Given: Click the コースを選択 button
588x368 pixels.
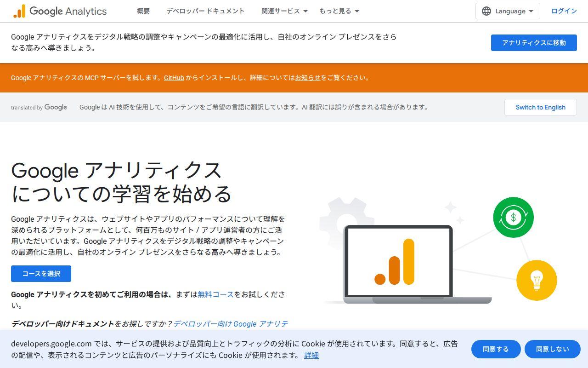Looking at the screenshot, I should [41, 274].
